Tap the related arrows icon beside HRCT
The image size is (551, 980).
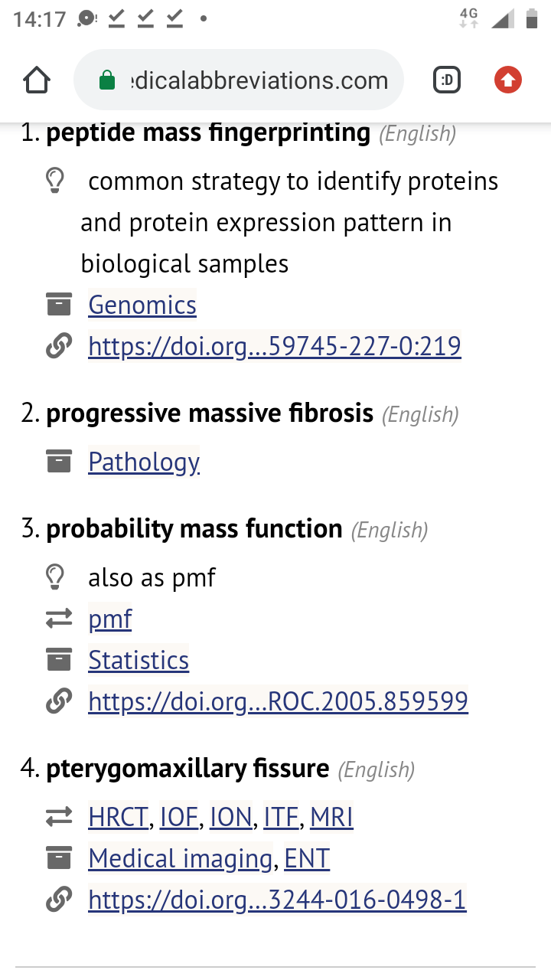pos(59,817)
